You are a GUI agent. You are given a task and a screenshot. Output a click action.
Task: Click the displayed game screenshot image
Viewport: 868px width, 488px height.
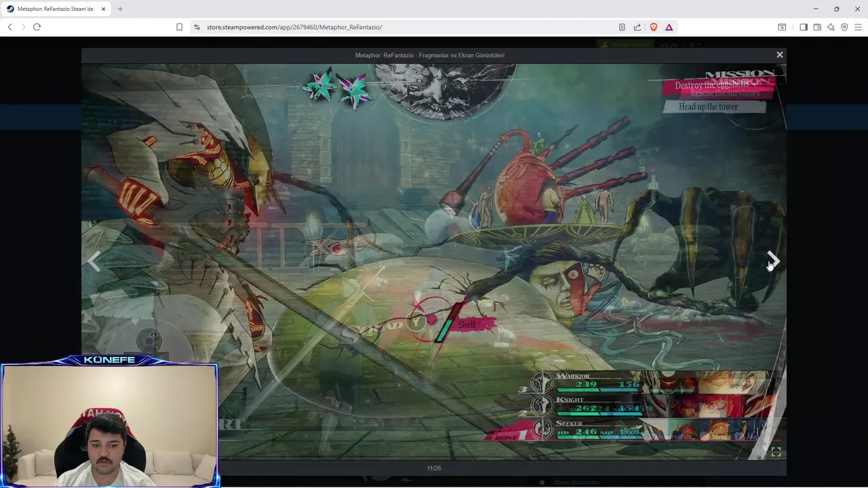tap(434, 262)
